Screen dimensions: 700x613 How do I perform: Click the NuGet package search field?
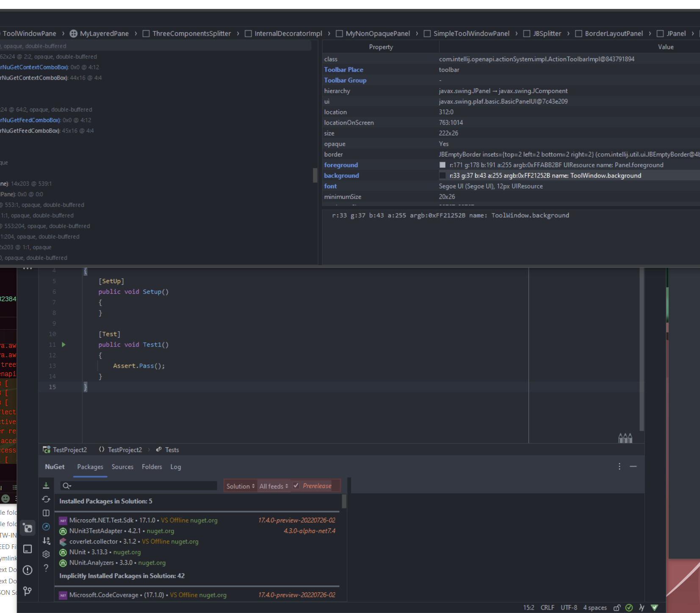(x=139, y=486)
